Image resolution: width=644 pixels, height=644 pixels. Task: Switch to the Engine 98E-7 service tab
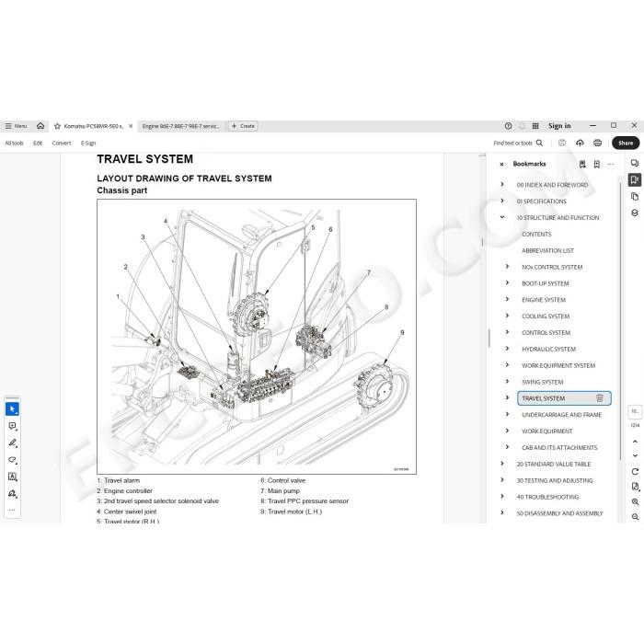[x=181, y=126]
